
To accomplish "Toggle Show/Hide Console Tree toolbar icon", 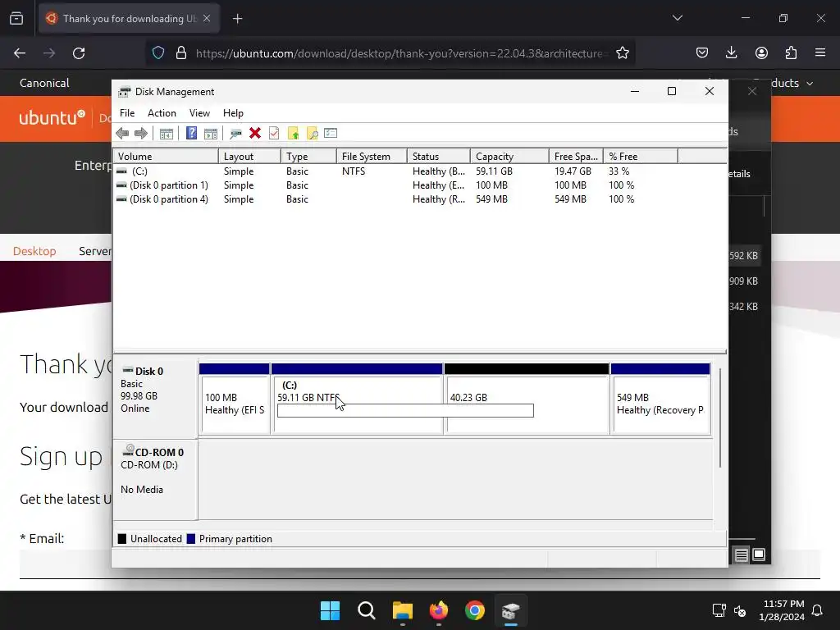I will (x=167, y=134).
